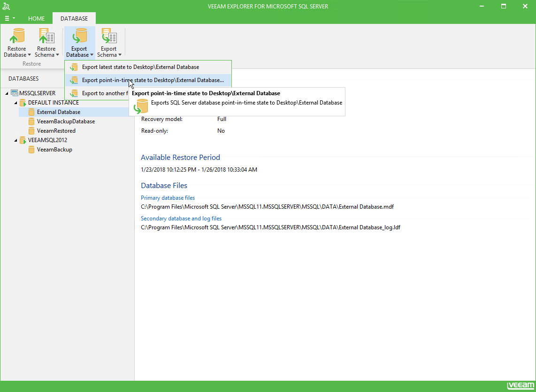
Task: Select DEFAULT INSTANCE in the tree
Action: tap(54, 103)
